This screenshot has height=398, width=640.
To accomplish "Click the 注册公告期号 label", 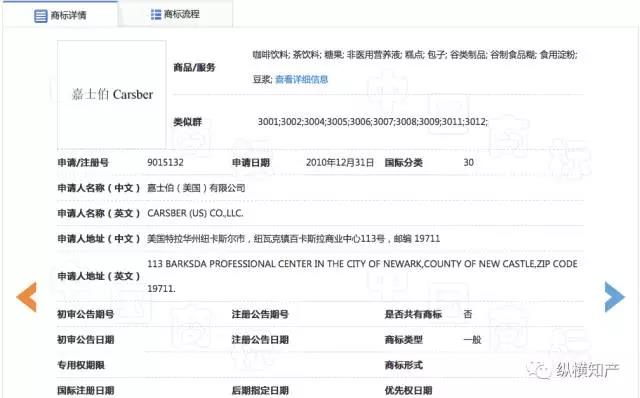I will (260, 314).
